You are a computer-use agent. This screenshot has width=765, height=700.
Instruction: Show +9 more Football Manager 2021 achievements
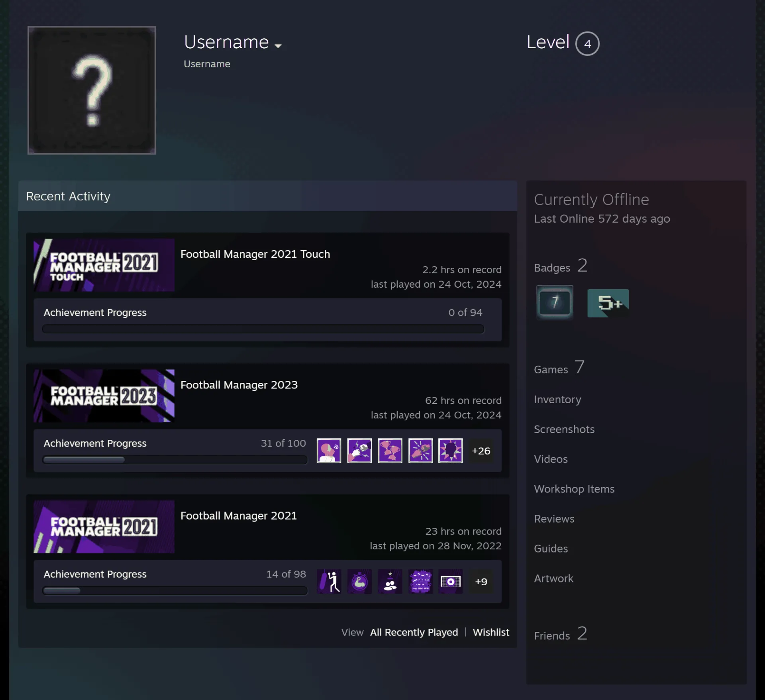(481, 582)
